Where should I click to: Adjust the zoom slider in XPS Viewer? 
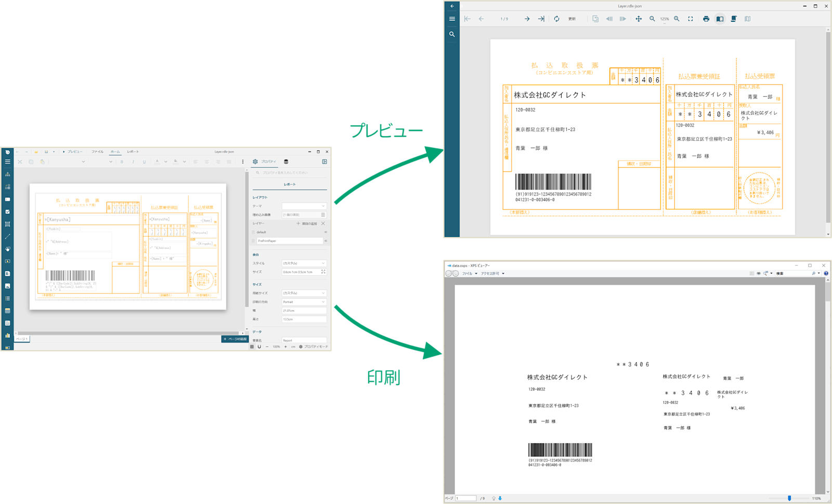coord(789,498)
